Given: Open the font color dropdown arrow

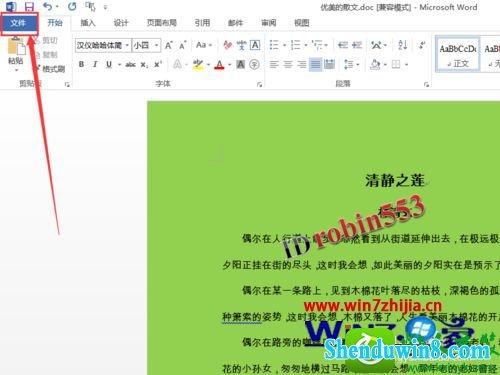Looking at the screenshot, I should [229, 65].
